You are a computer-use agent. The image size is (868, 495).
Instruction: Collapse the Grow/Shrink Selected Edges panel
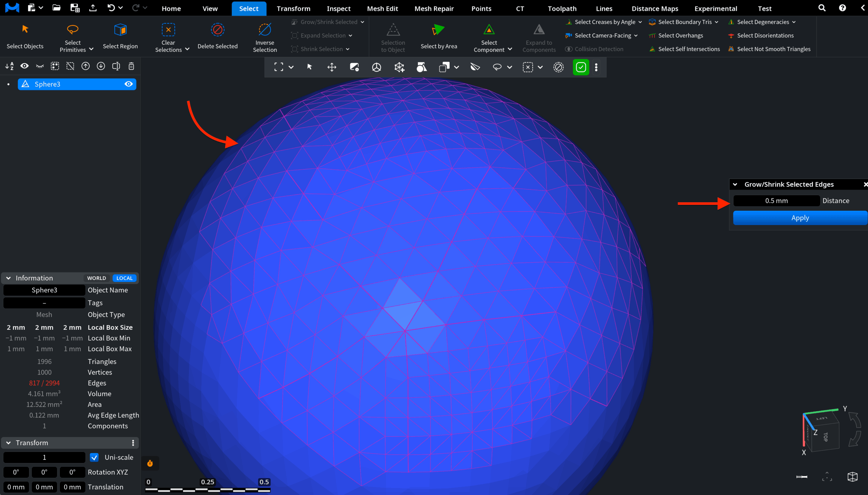[x=735, y=184]
